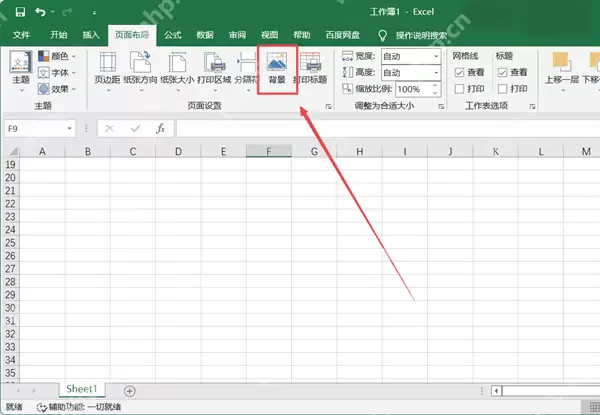The image size is (600, 415).
Task: Open the 文件 tab
Action: (21, 35)
